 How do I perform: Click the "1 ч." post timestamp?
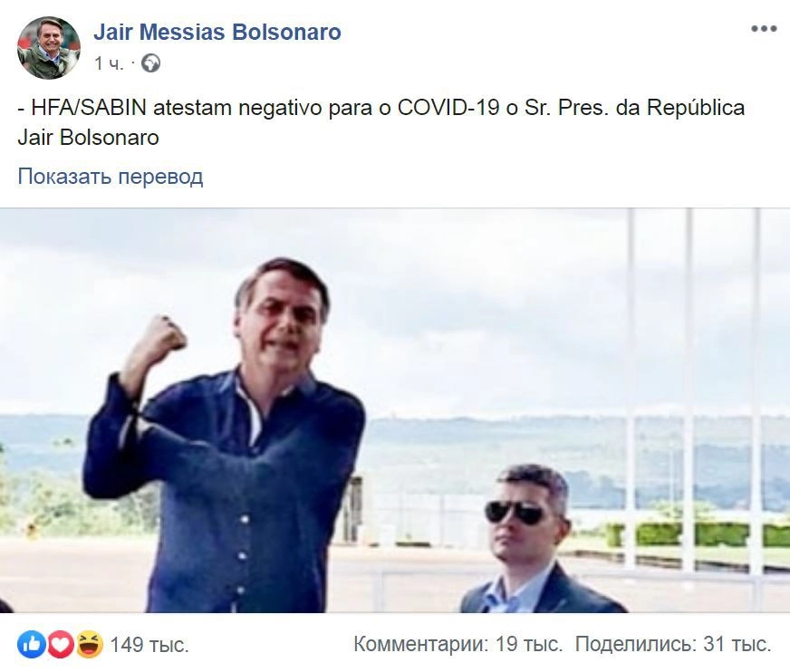pos(109,64)
